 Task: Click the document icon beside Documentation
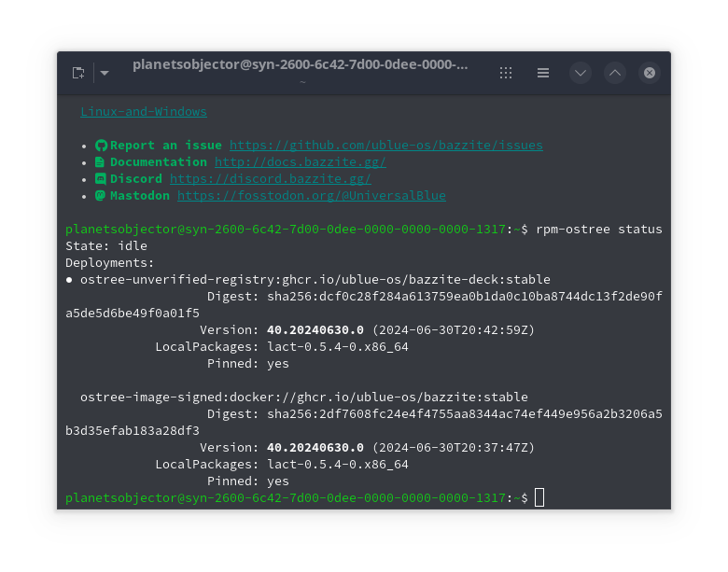point(100,162)
